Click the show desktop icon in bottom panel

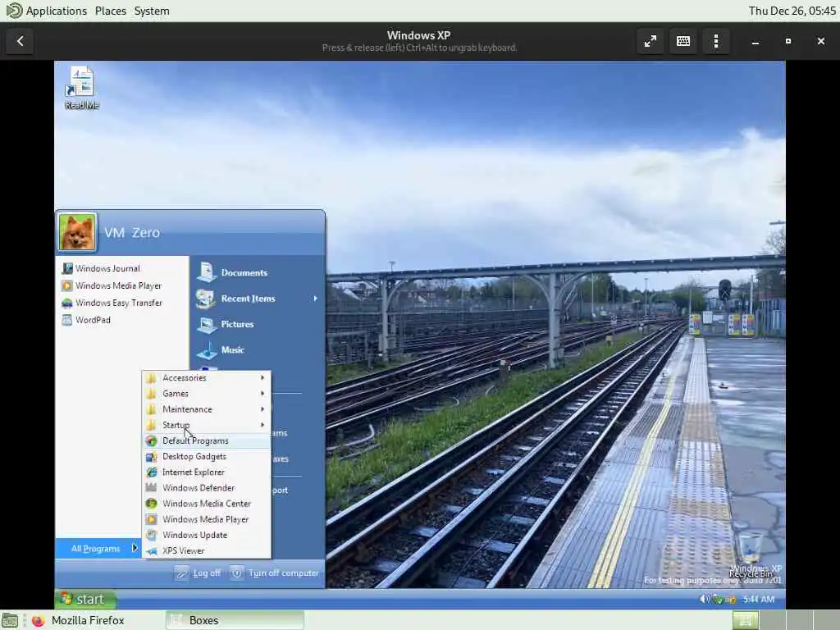(10, 620)
